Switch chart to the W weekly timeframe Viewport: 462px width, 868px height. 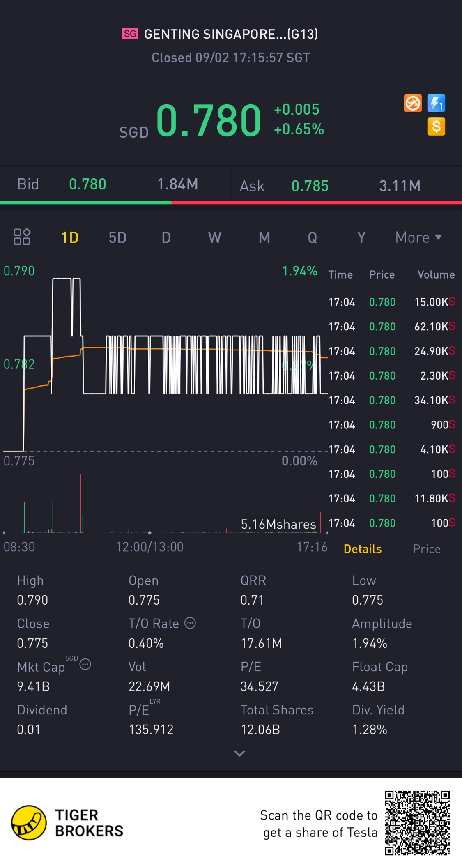point(214,237)
